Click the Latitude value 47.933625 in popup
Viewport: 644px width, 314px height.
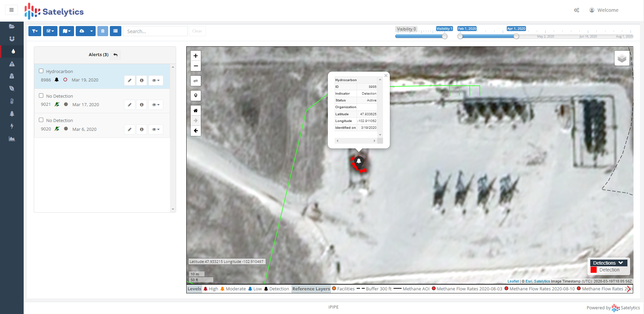[x=368, y=114]
